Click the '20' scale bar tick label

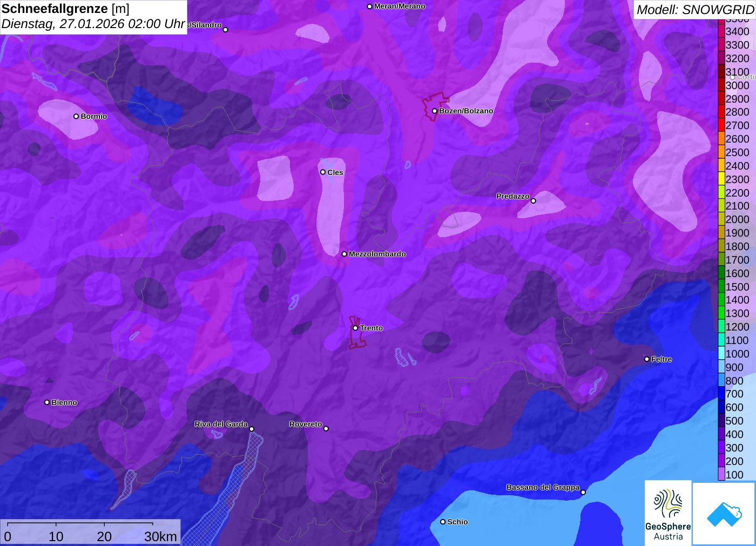click(104, 537)
